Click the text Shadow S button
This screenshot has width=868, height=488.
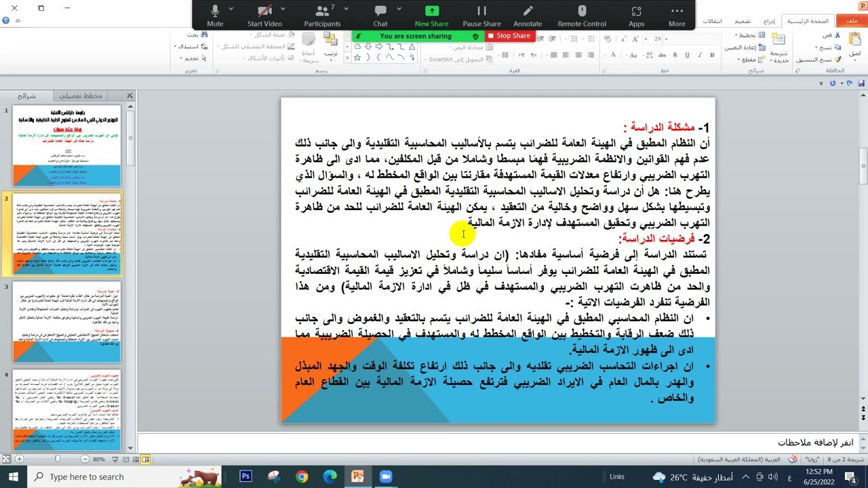coord(675,55)
